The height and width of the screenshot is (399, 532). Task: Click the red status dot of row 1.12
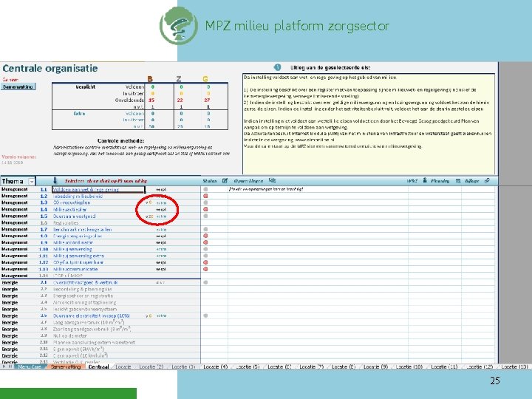205,262
